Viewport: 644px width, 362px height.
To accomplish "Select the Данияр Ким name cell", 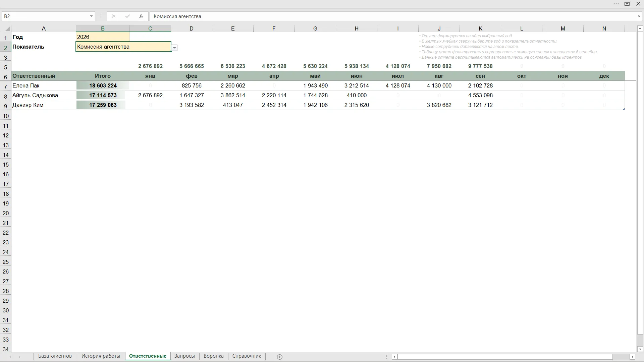I will coord(44,105).
